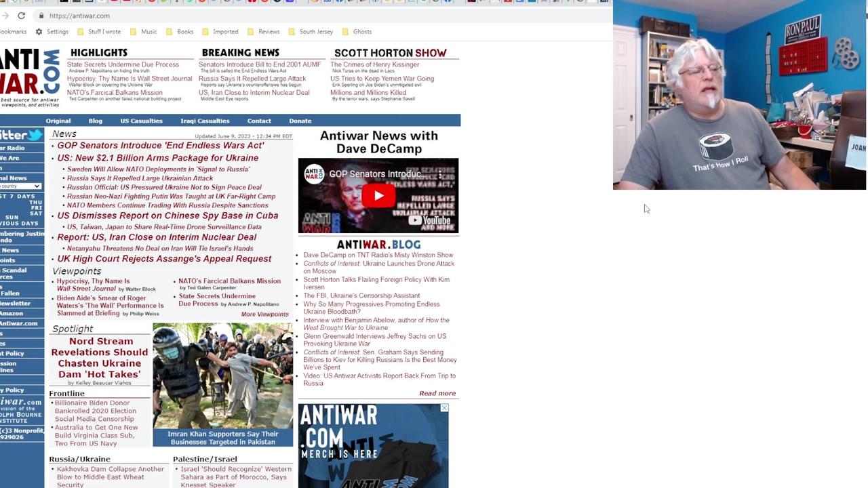Play the embedded GOP Senators video
The image size is (868, 488).
tap(378, 196)
